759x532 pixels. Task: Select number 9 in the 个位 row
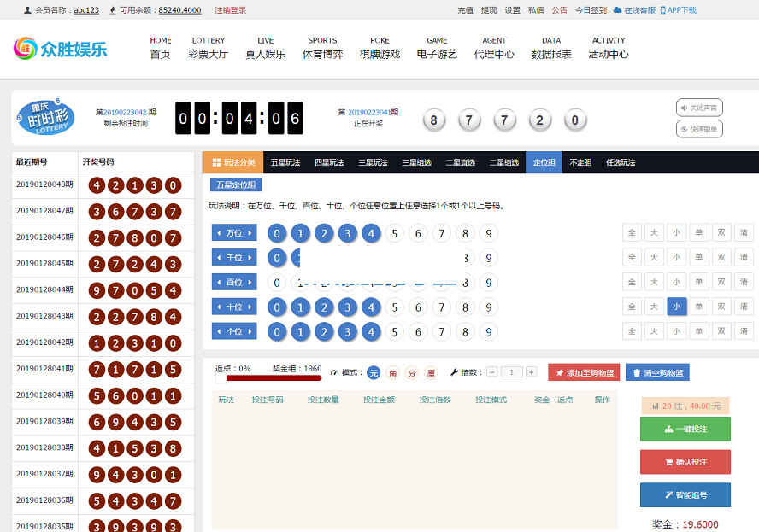(x=487, y=331)
